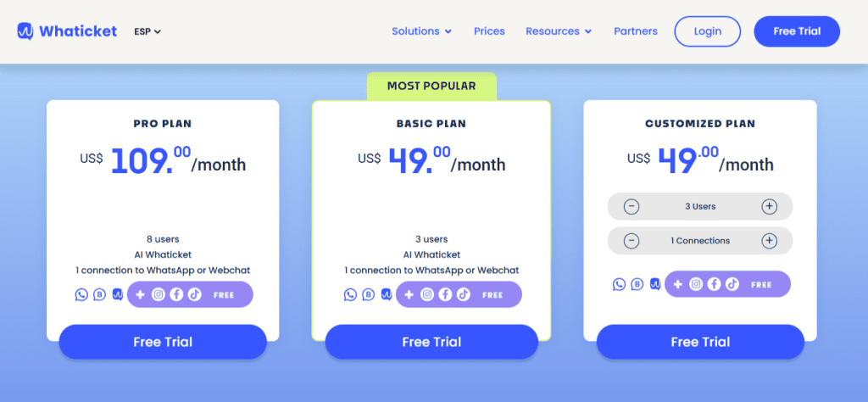
Task: Expand the Solutions menu
Action: click(x=421, y=31)
